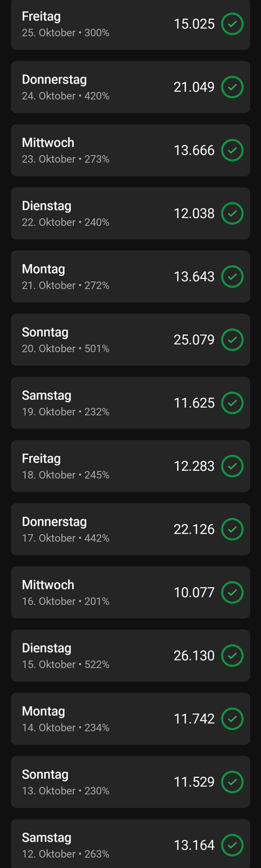Click green checkmark icon for 25. Oktober

[232, 24]
